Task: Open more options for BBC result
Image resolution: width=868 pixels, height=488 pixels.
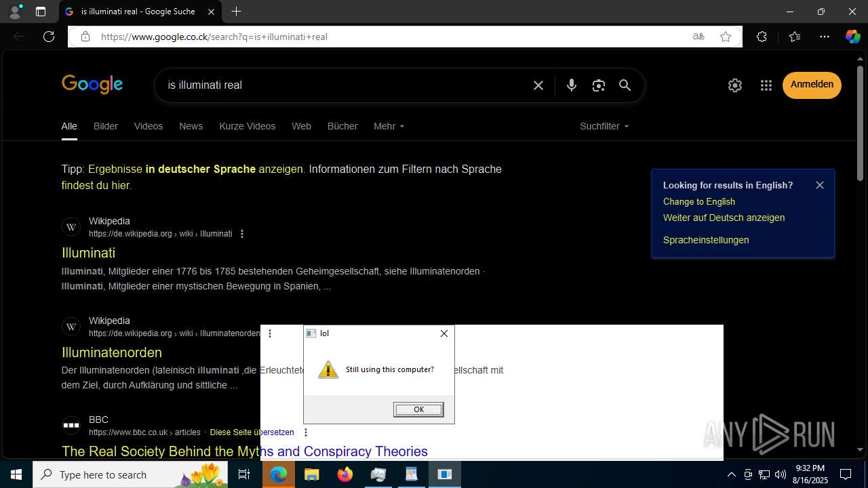Action: click(306, 432)
